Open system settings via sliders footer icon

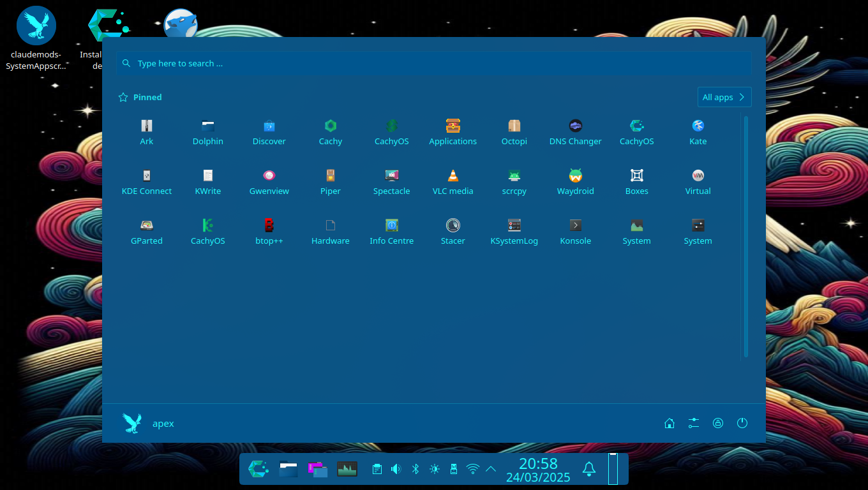[694, 423]
